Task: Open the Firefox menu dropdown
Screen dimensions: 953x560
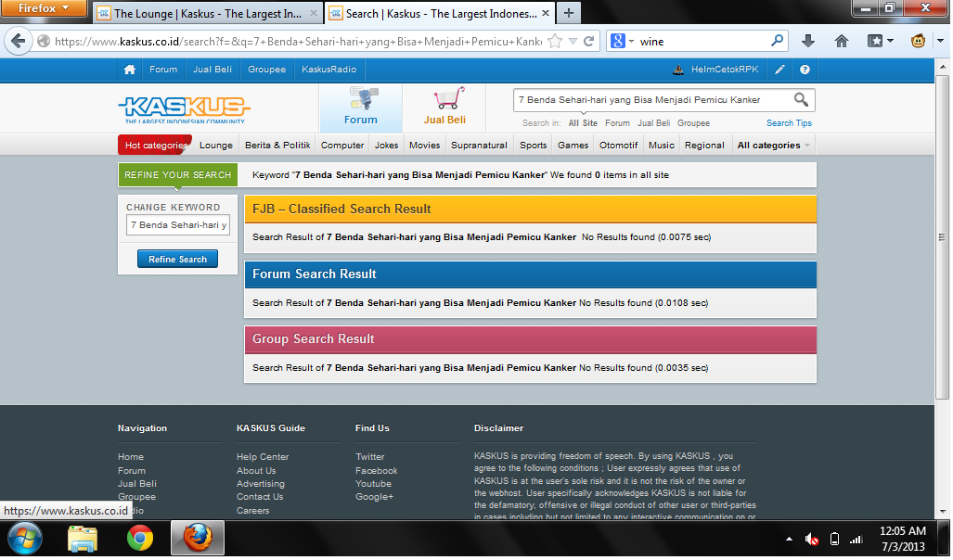Action: pos(44,8)
